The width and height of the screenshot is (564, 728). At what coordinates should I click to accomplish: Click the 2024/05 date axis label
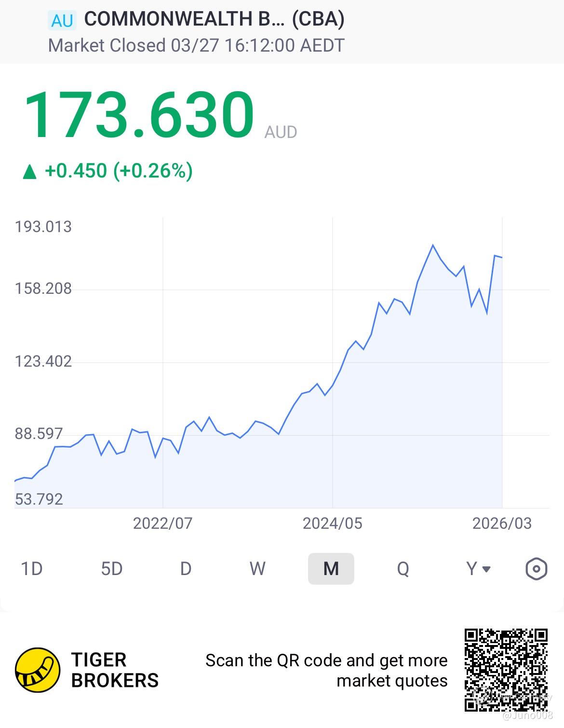(x=332, y=523)
